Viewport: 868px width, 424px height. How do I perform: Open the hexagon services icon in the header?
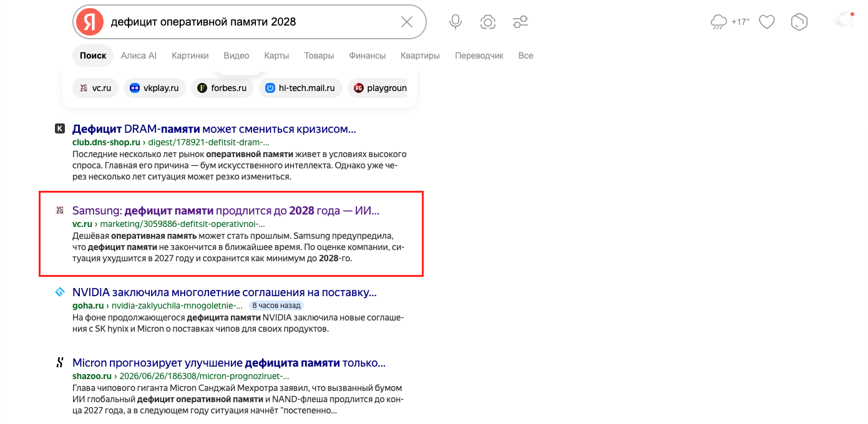tap(799, 22)
